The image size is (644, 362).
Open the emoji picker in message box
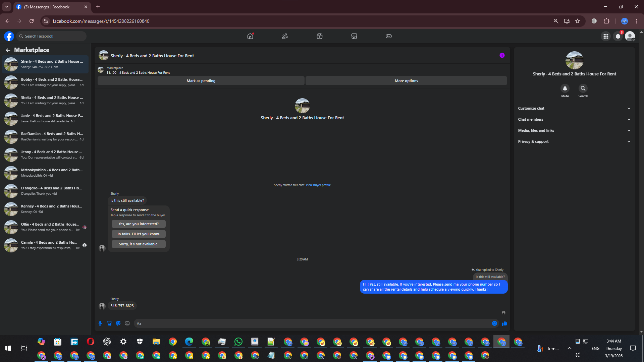tap(494, 323)
